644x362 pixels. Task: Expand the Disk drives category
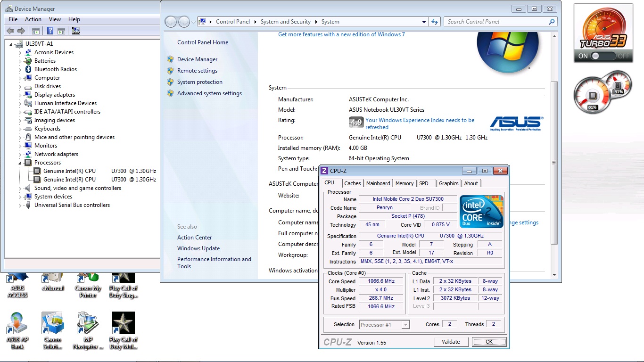coord(20,86)
